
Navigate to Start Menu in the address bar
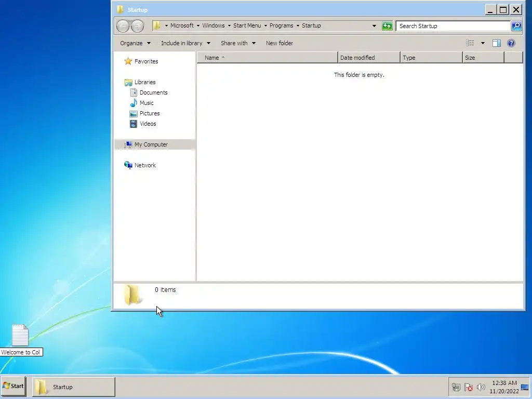point(247,25)
